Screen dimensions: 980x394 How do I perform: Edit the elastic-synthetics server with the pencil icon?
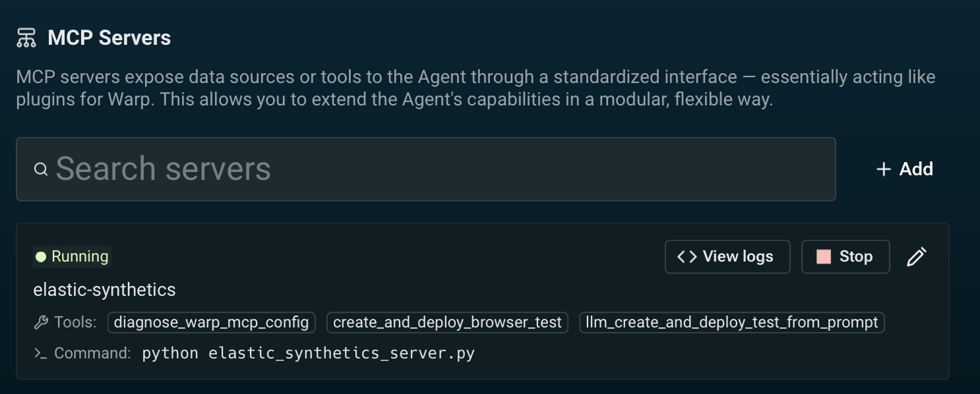click(917, 256)
